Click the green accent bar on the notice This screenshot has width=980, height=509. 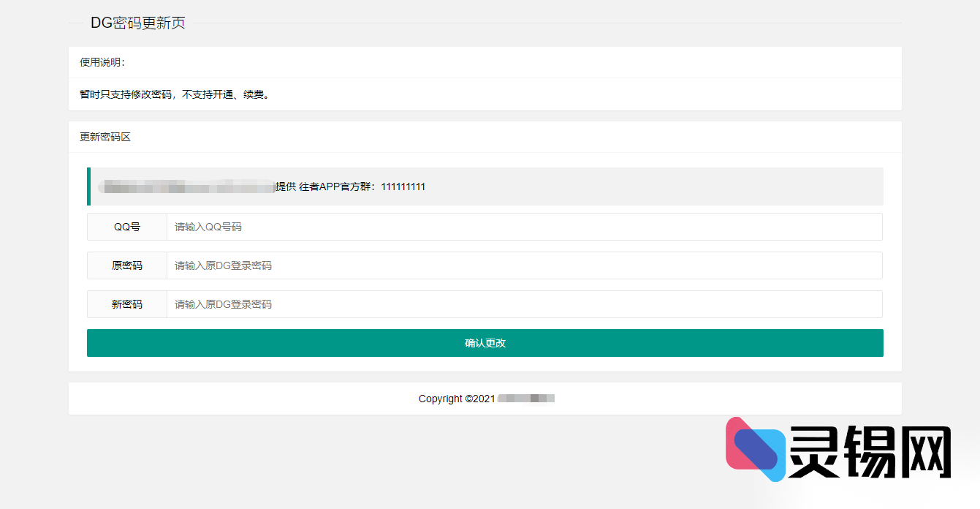click(88, 186)
